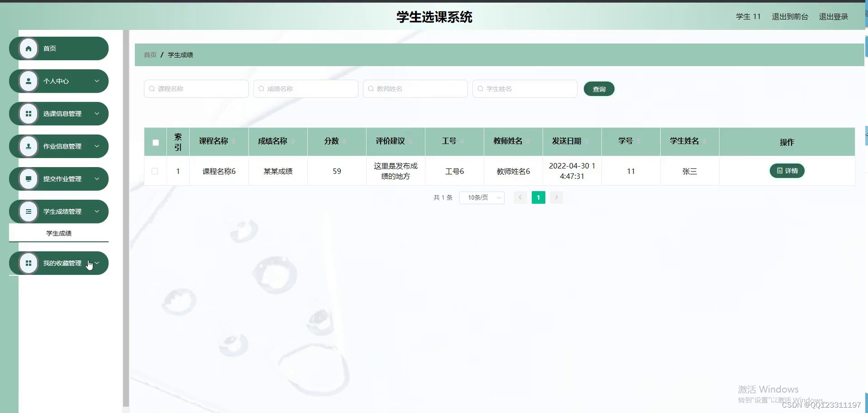Click search icon in 教师姓名 field
The width and height of the screenshot is (868, 413).
[371, 89]
